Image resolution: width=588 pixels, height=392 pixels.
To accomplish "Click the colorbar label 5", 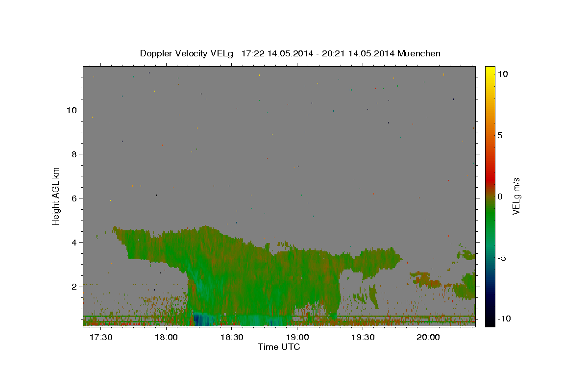I will [500, 135].
